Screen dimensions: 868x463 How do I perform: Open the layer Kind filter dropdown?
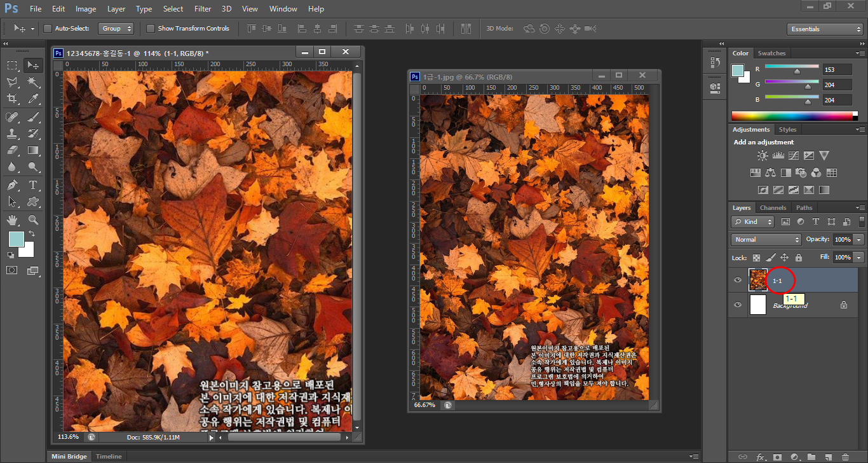click(x=753, y=222)
